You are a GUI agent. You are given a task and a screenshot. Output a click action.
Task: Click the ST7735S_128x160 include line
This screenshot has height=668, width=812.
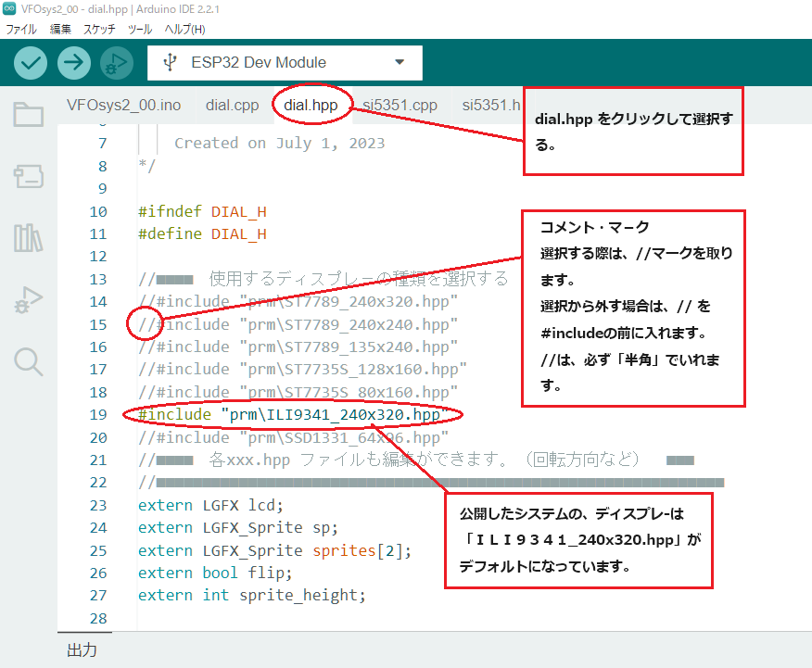(x=302, y=370)
